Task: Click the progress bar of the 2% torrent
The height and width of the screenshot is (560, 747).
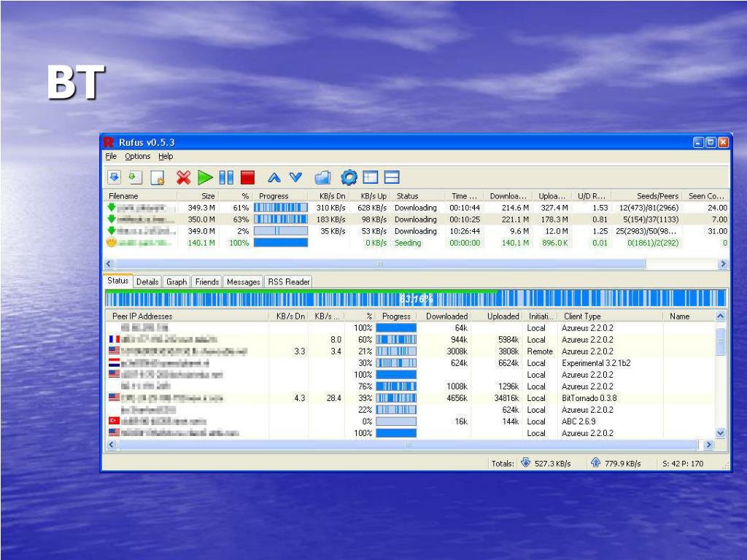Action: [281, 231]
